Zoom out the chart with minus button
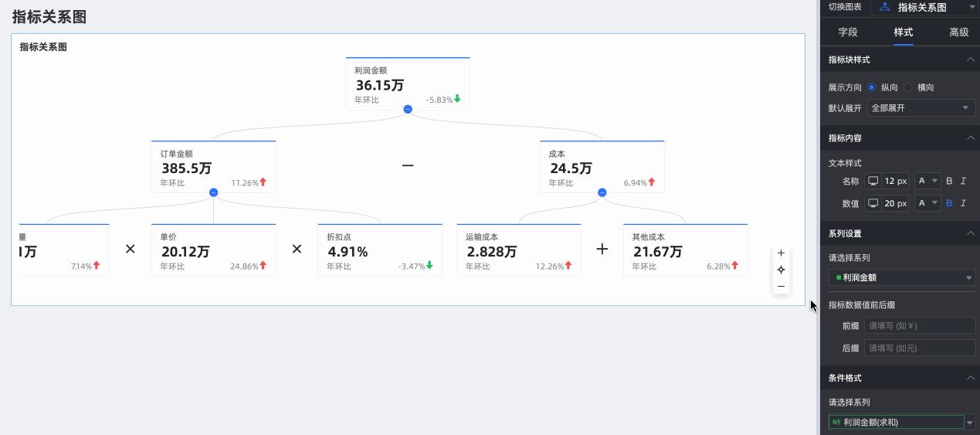Image resolution: width=980 pixels, height=435 pixels. tap(781, 286)
